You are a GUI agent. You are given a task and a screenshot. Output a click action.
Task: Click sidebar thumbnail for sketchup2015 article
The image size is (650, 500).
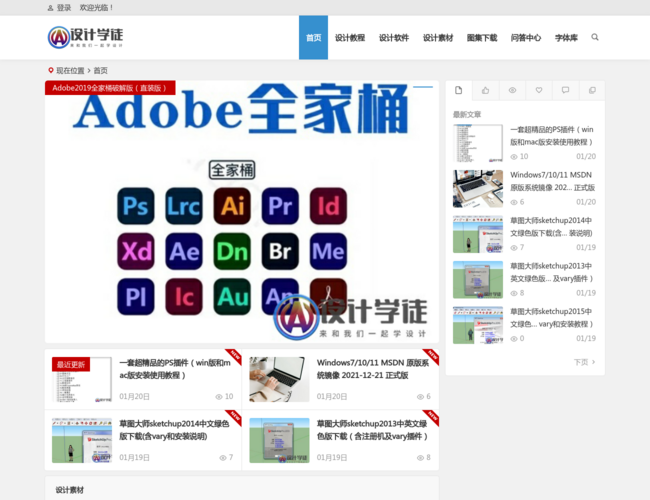[478, 325]
